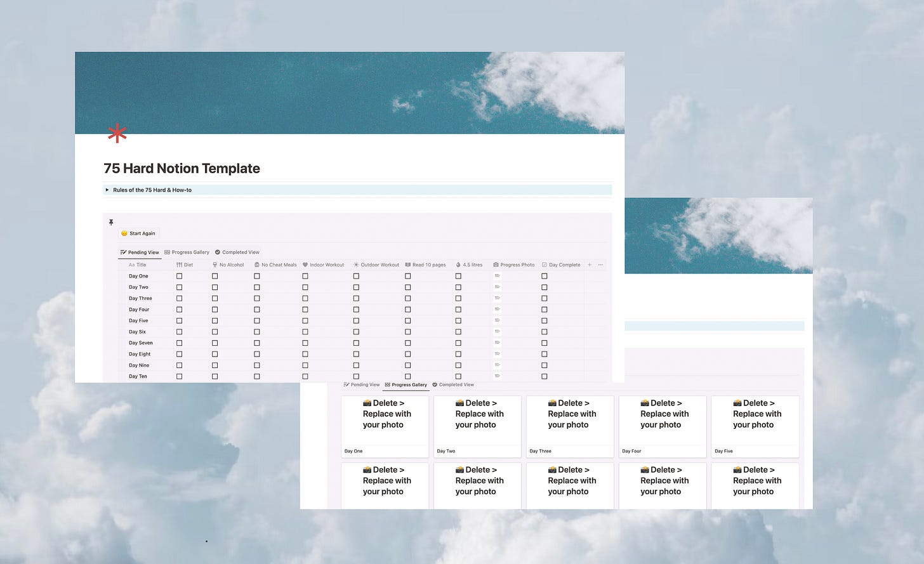Check the Diet box for Day Nine

click(x=180, y=365)
